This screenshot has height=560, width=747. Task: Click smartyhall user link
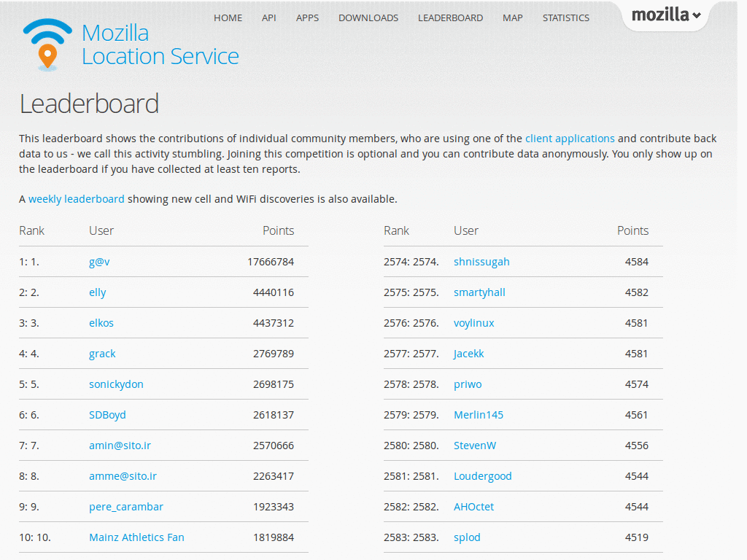click(x=479, y=292)
